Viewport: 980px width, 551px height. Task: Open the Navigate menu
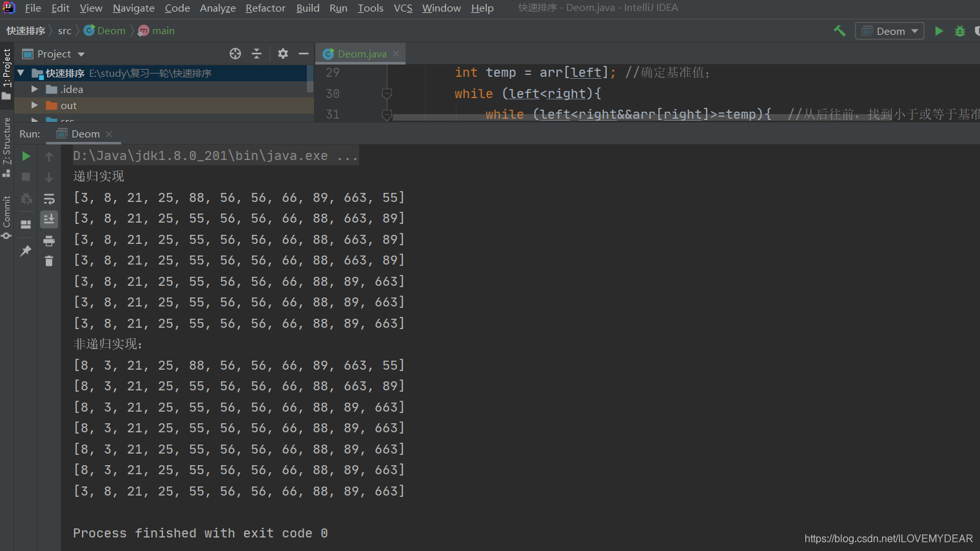coord(133,8)
